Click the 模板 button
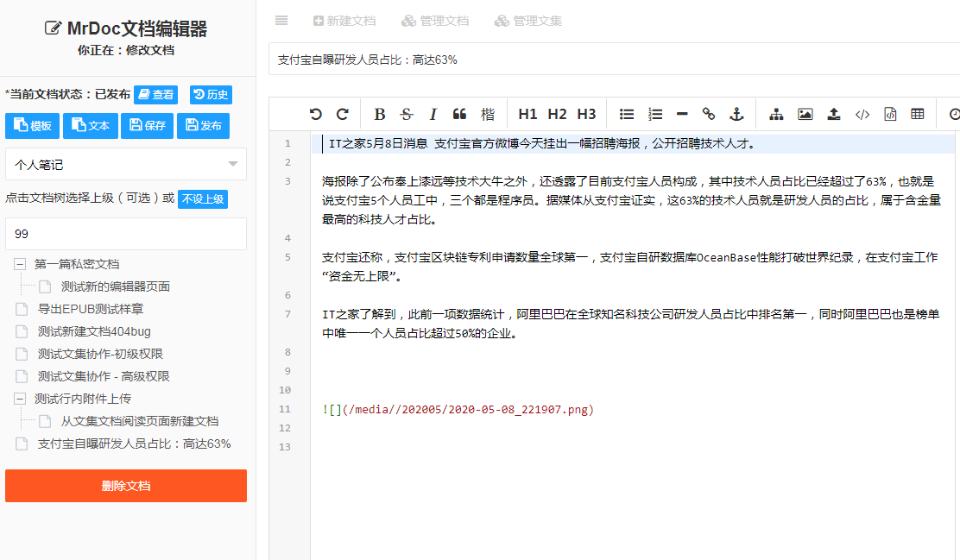Viewport: 960px width, 560px height. [x=33, y=125]
